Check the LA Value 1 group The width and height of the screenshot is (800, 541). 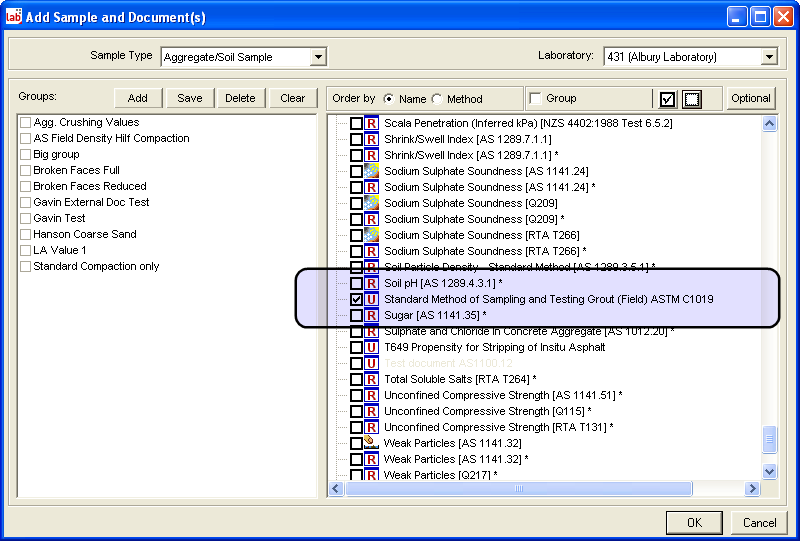click(x=26, y=250)
